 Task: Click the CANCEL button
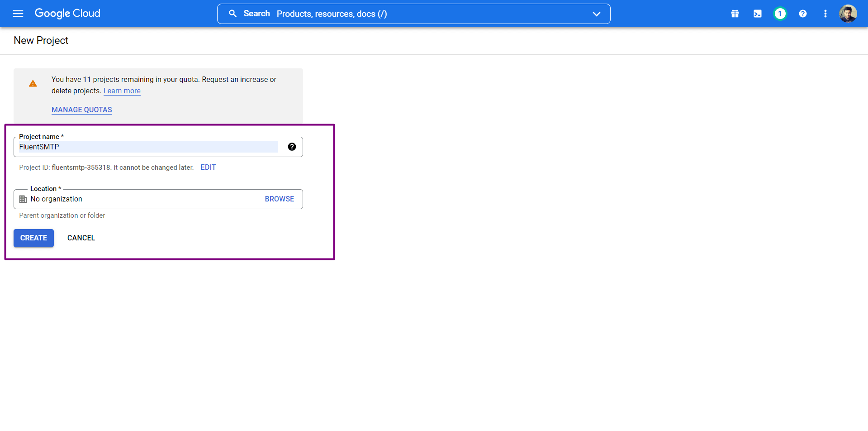tap(81, 238)
